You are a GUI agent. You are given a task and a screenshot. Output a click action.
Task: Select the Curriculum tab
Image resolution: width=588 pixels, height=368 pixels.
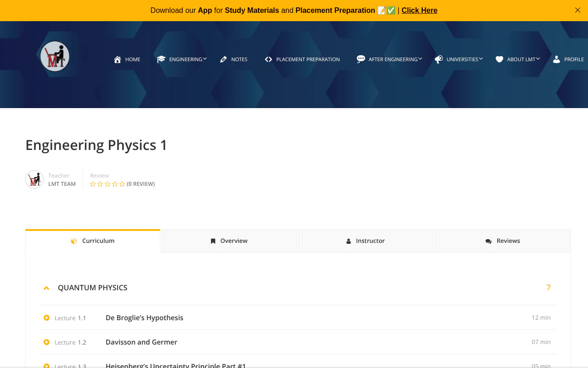[93, 241]
